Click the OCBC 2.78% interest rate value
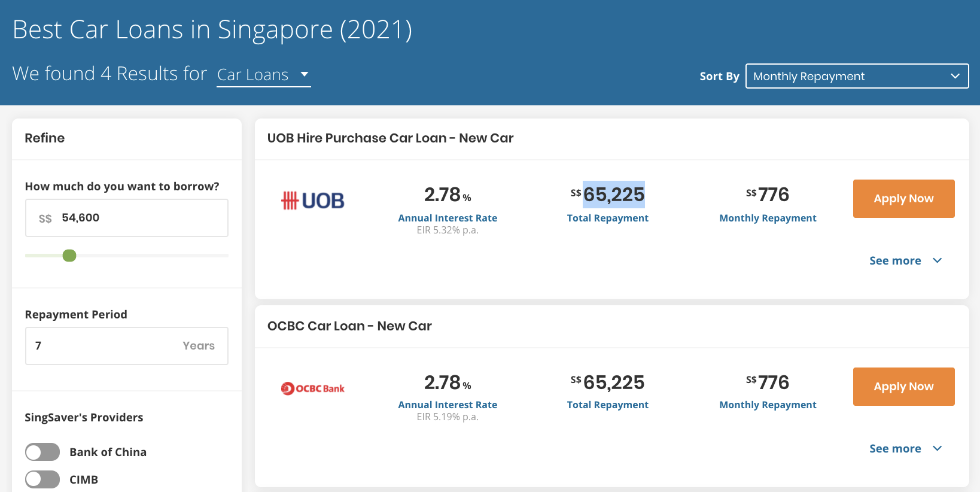 coord(448,382)
